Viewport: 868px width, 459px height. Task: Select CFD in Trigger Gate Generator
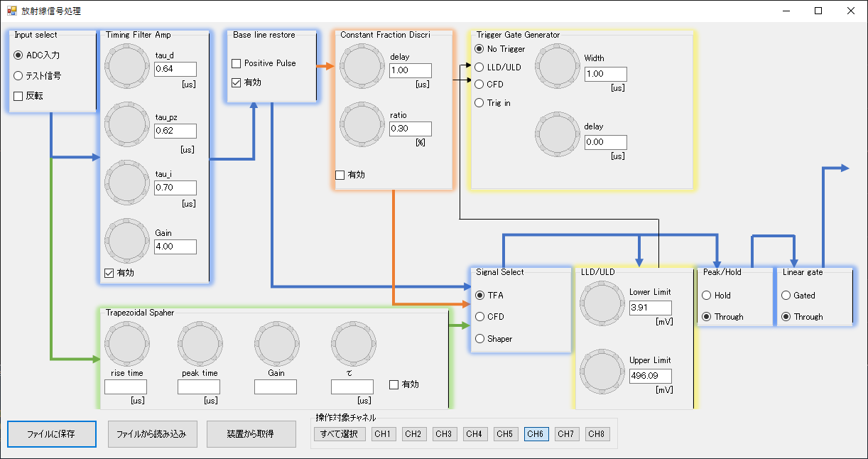point(479,85)
